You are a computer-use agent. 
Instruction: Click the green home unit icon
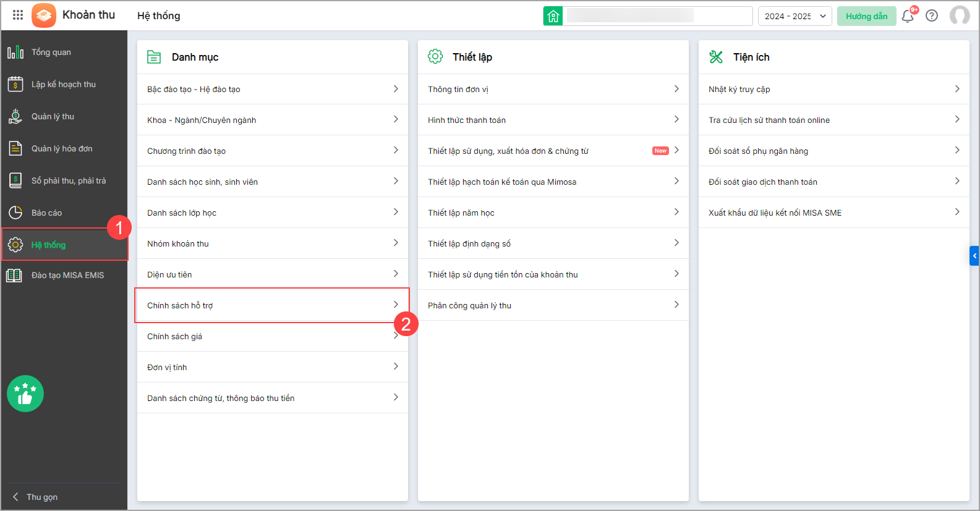[553, 16]
